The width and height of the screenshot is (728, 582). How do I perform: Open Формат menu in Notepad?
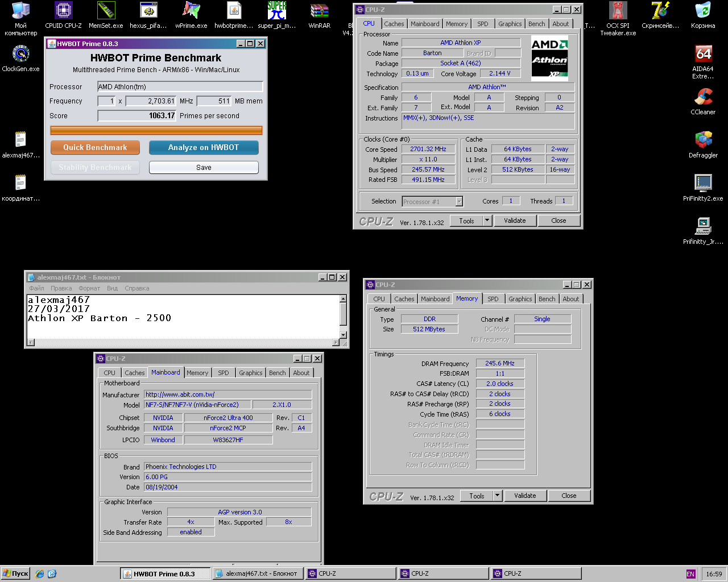[x=89, y=288]
